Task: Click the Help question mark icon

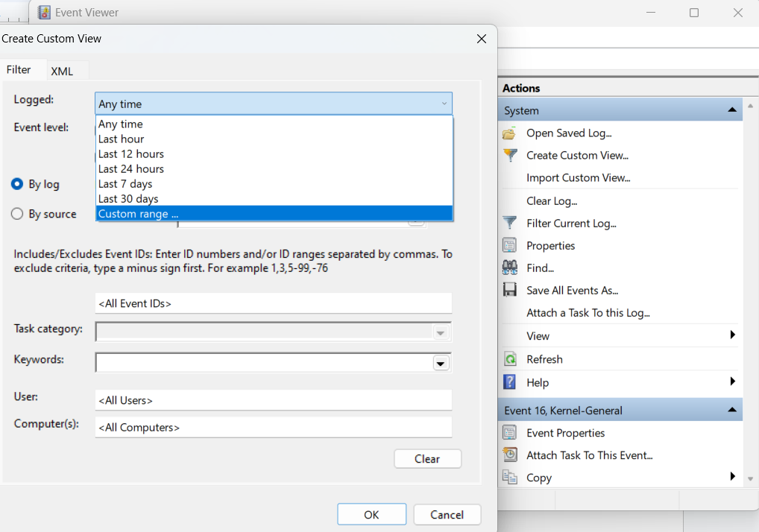Action: pyautogui.click(x=509, y=382)
